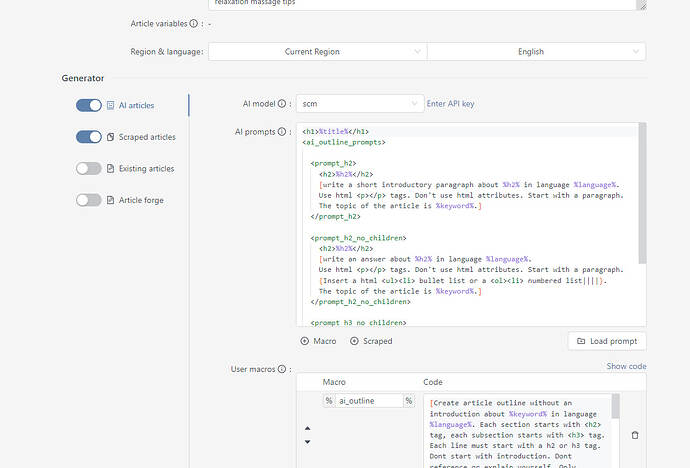690x468 pixels.
Task: Click the <prompt_h2_no_children> opening tag line
Action: click(358, 238)
